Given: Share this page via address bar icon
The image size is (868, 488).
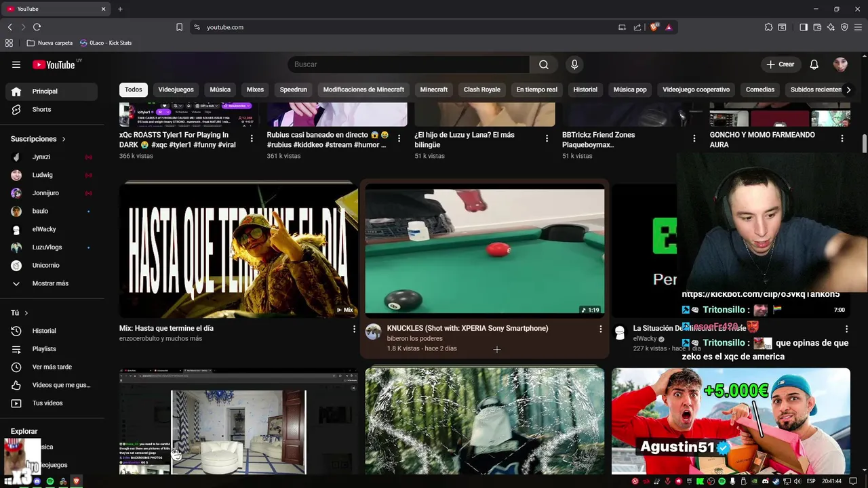Looking at the screenshot, I should pyautogui.click(x=637, y=27).
